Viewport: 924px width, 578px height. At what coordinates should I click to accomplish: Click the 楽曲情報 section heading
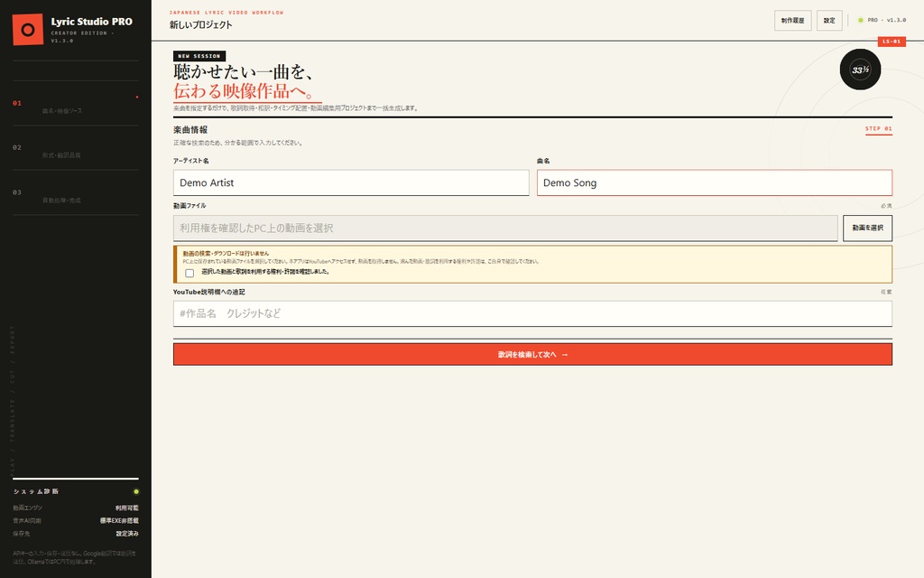click(190, 130)
